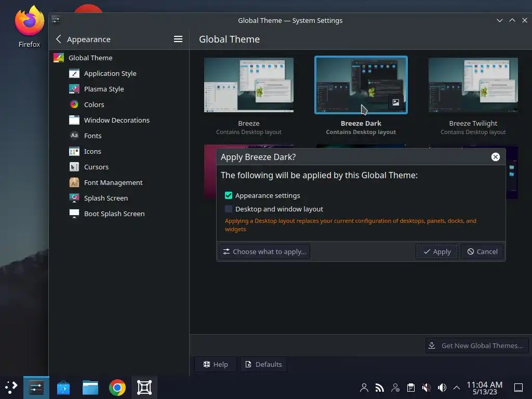Viewport: 532px width, 399px height.
Task: Open the clock showing 11:04 AM
Action: coord(485,388)
